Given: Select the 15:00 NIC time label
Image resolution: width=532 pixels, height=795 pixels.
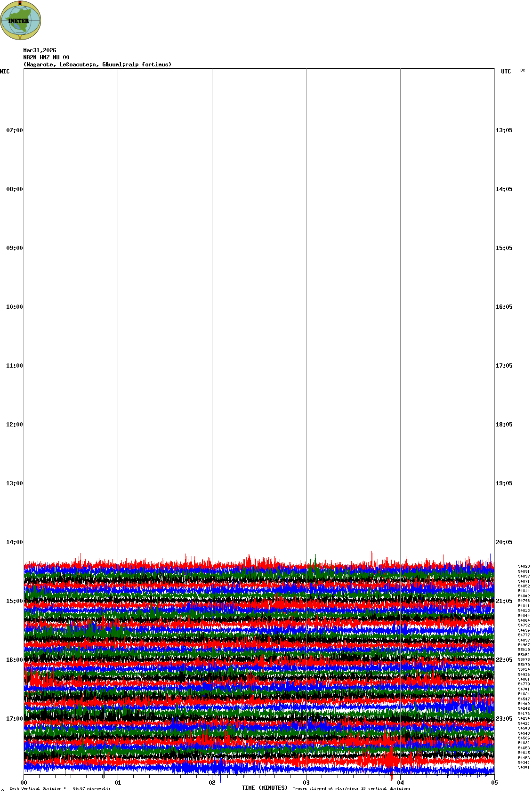Looking at the screenshot, I should click(x=14, y=601).
